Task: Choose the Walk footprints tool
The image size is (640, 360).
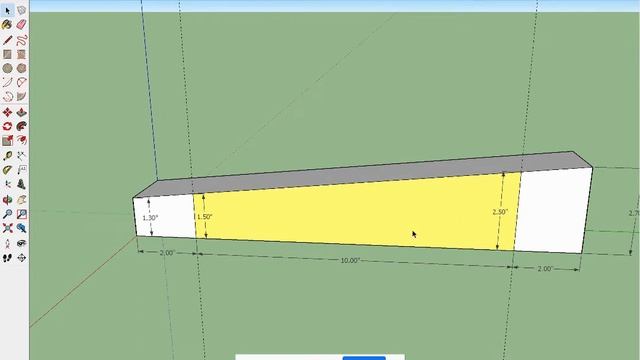Action: coord(7,258)
